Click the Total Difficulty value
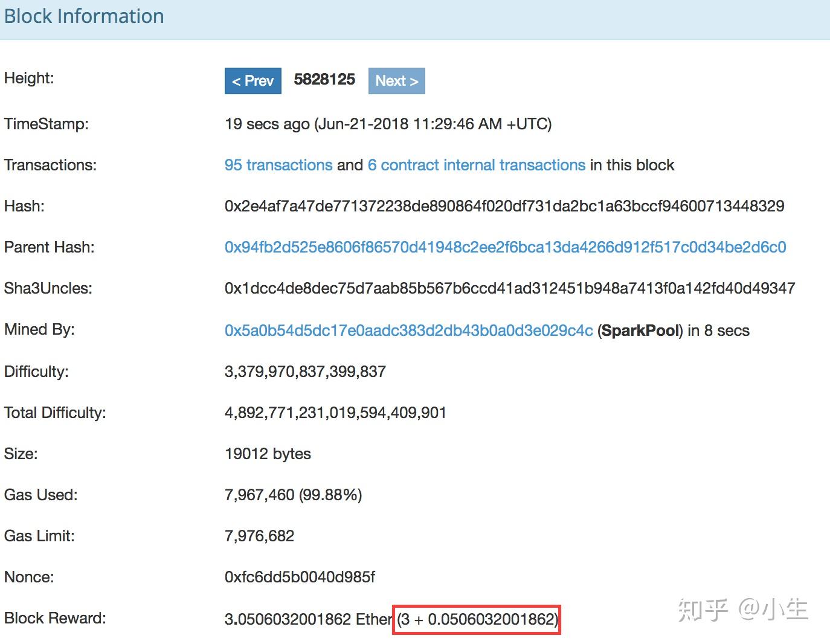 pos(335,413)
